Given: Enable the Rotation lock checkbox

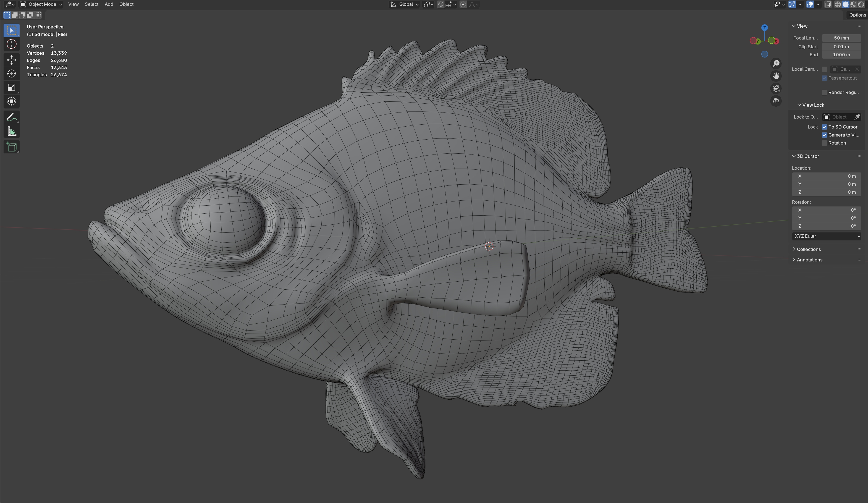Looking at the screenshot, I should (824, 143).
